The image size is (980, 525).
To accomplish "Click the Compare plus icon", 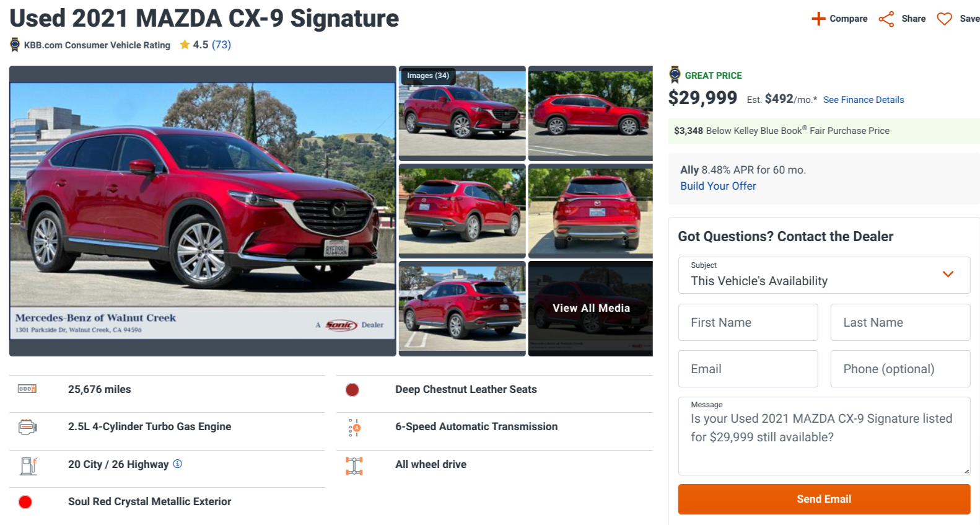I will coord(818,19).
